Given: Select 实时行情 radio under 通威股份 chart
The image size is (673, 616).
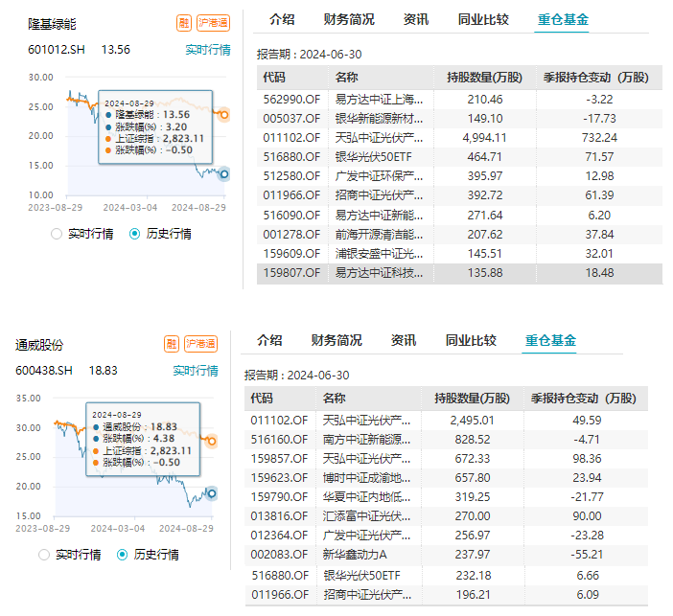Looking at the screenshot, I should pyautogui.click(x=44, y=555).
